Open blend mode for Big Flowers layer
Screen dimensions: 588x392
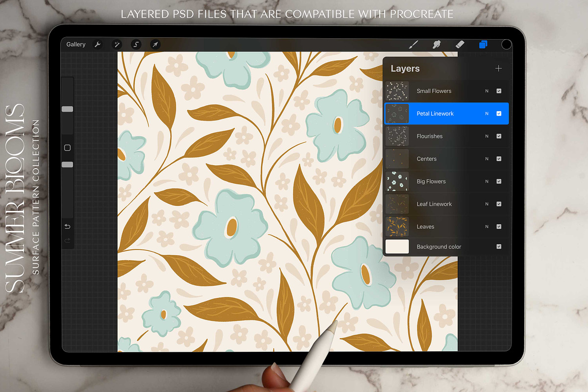pyautogui.click(x=487, y=181)
